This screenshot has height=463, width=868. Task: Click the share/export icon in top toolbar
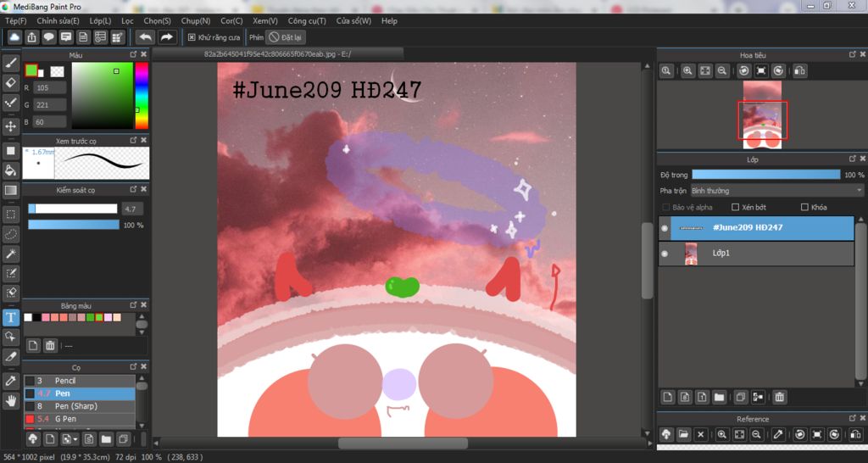[31, 37]
